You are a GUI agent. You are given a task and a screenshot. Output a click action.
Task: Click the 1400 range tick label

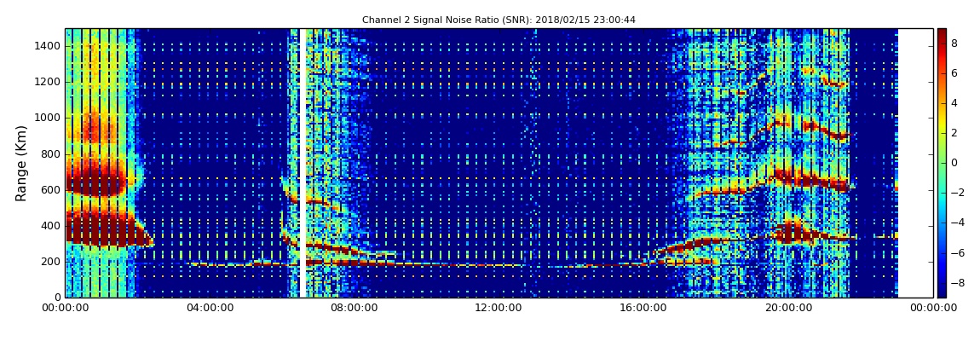click(48, 46)
